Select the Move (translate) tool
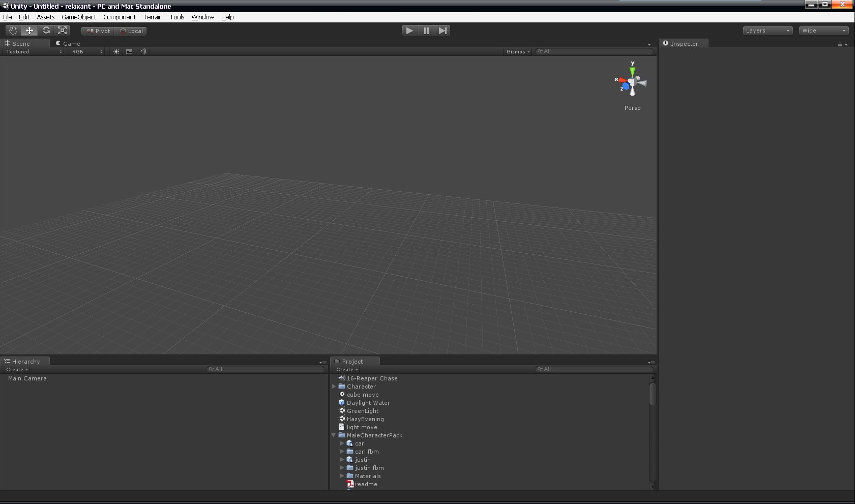The height and width of the screenshot is (504, 855). (x=30, y=31)
